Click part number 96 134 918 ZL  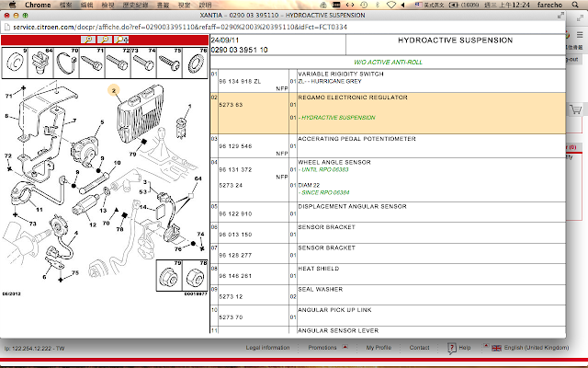click(240, 82)
